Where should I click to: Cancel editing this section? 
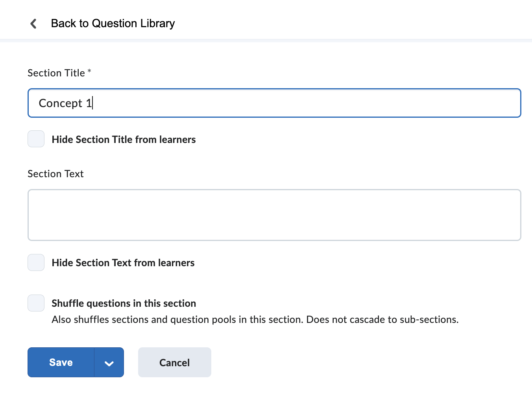[x=174, y=362]
